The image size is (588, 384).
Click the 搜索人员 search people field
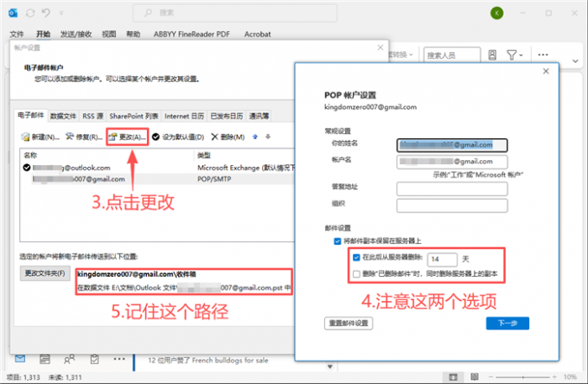[x=452, y=55]
